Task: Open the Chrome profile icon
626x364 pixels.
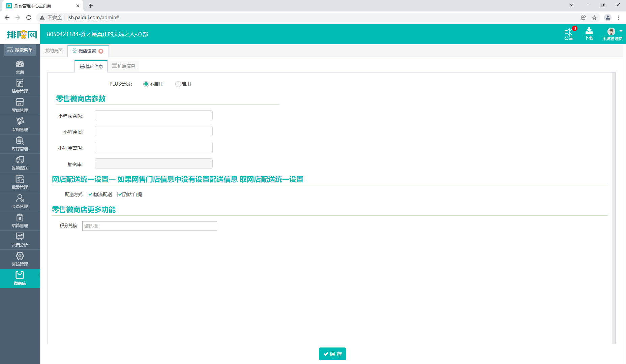Action: tap(608, 18)
